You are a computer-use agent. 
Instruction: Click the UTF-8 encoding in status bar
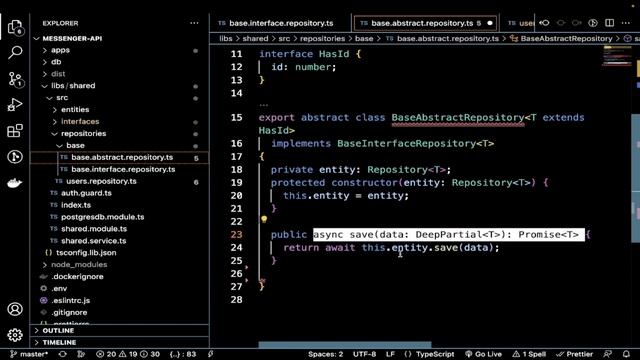coord(364,354)
